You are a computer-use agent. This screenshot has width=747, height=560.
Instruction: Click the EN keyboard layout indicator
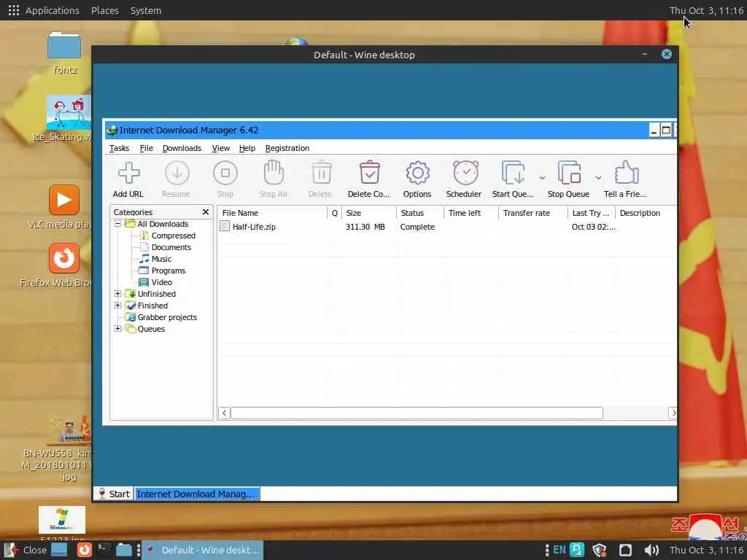click(x=560, y=551)
